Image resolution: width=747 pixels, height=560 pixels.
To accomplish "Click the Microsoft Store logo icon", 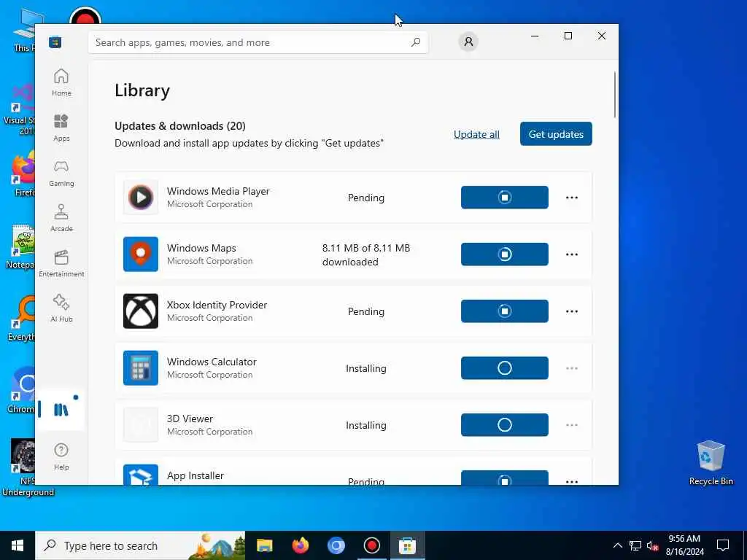I will pos(55,42).
